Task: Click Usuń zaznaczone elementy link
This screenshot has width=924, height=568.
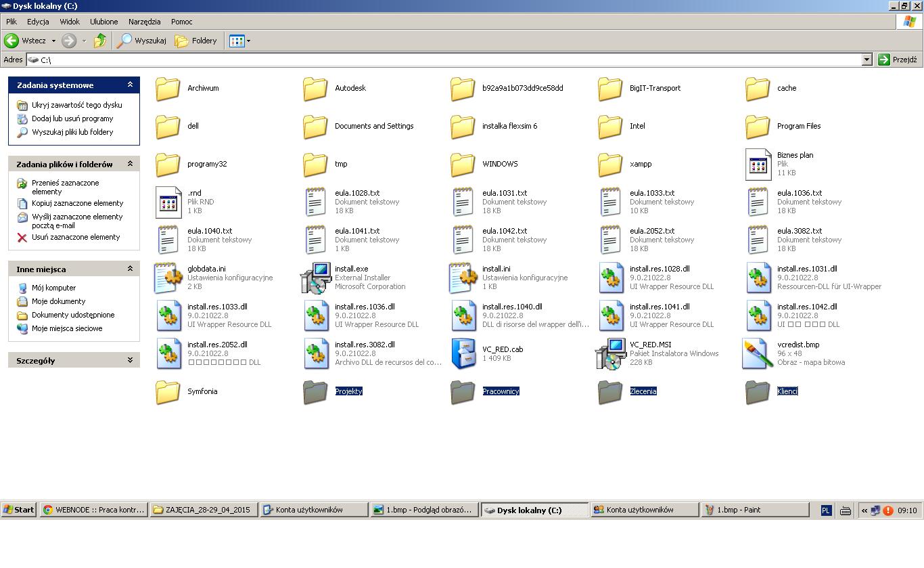Action: (75, 237)
